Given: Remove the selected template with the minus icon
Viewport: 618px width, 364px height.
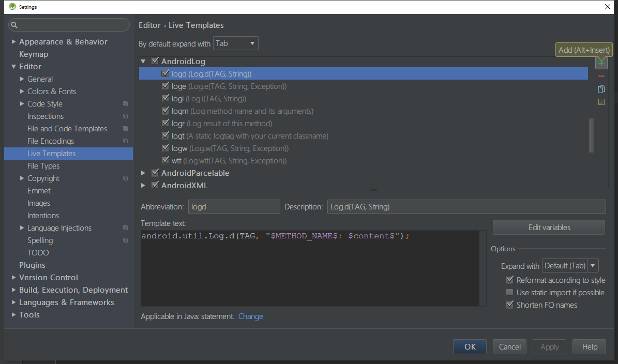Looking at the screenshot, I should coord(601,76).
